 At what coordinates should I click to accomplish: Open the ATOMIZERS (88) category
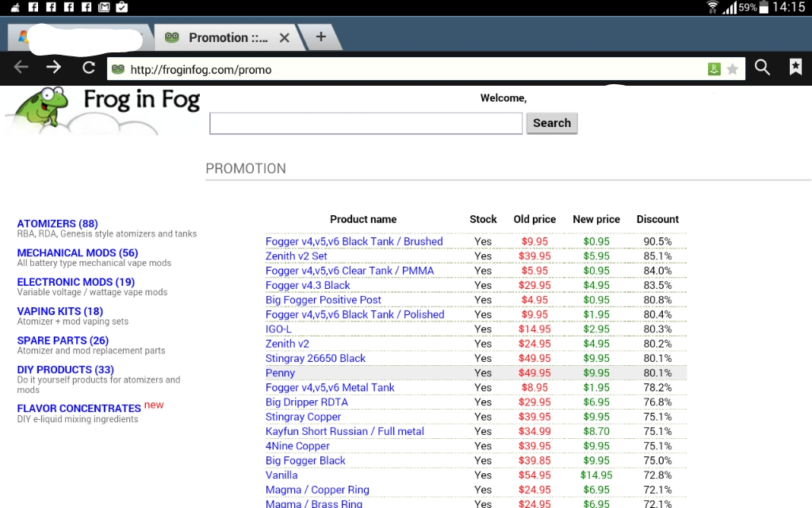click(x=58, y=224)
